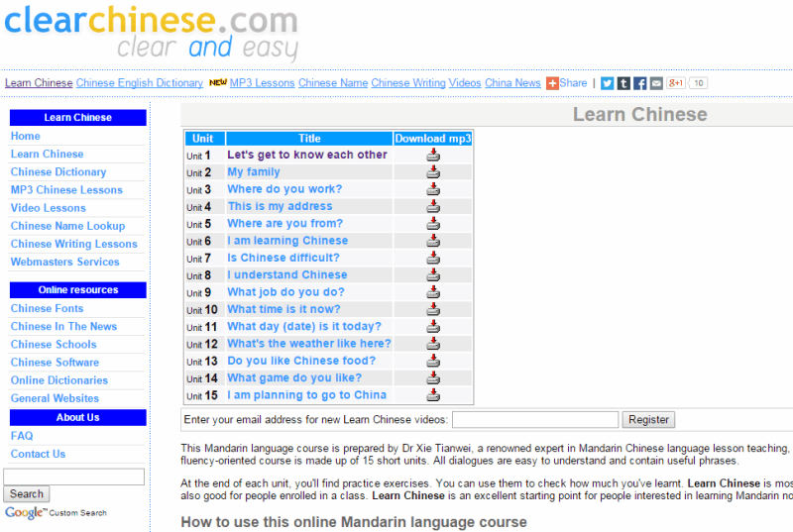This screenshot has width=793, height=532.
Task: Open lesson Where are you from?
Action: (284, 223)
